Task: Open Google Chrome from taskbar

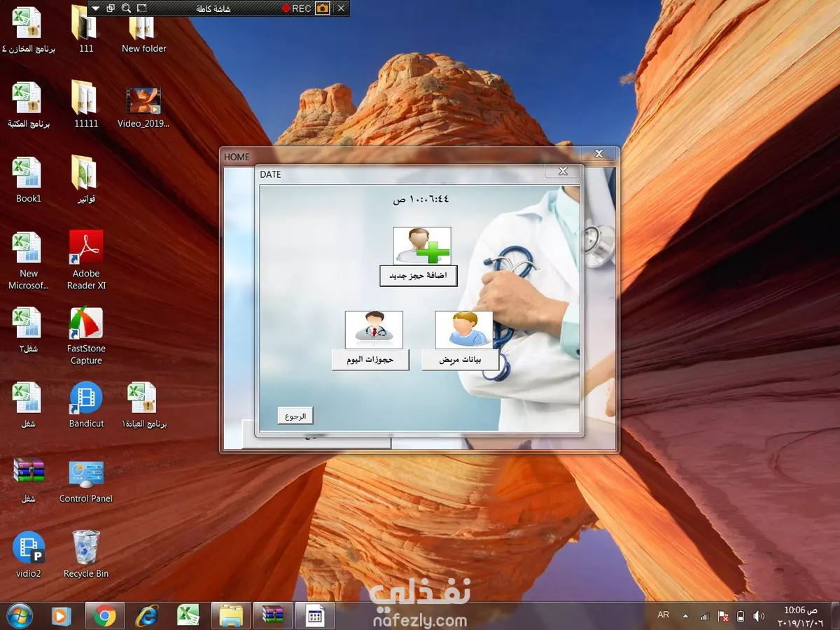Action: pyautogui.click(x=105, y=616)
